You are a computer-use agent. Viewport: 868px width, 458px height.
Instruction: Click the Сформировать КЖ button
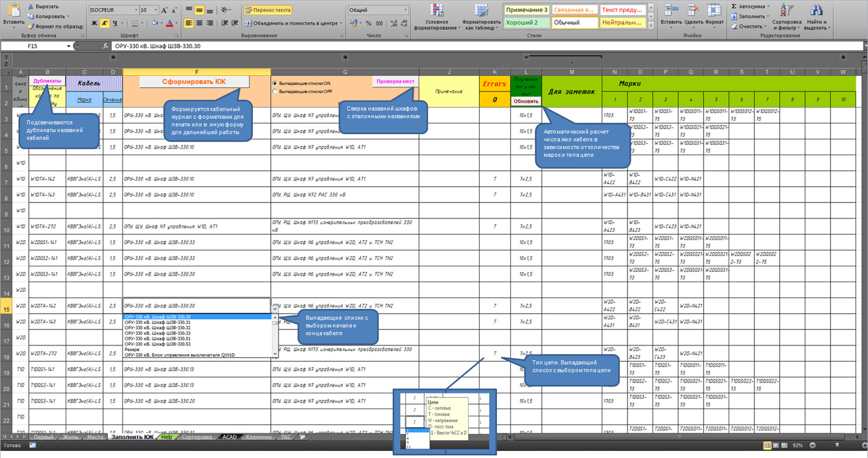tap(194, 81)
